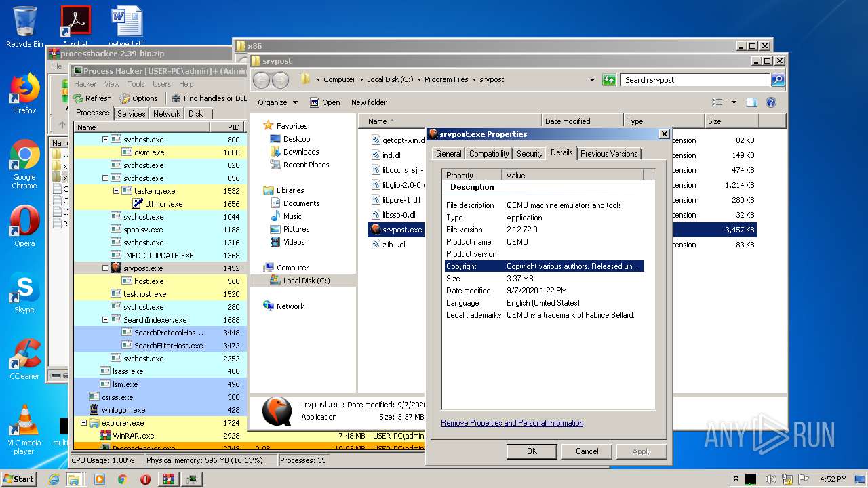Screen dimensions: 868x488
Task: Click Find handles or DLLs tool
Action: [x=209, y=98]
